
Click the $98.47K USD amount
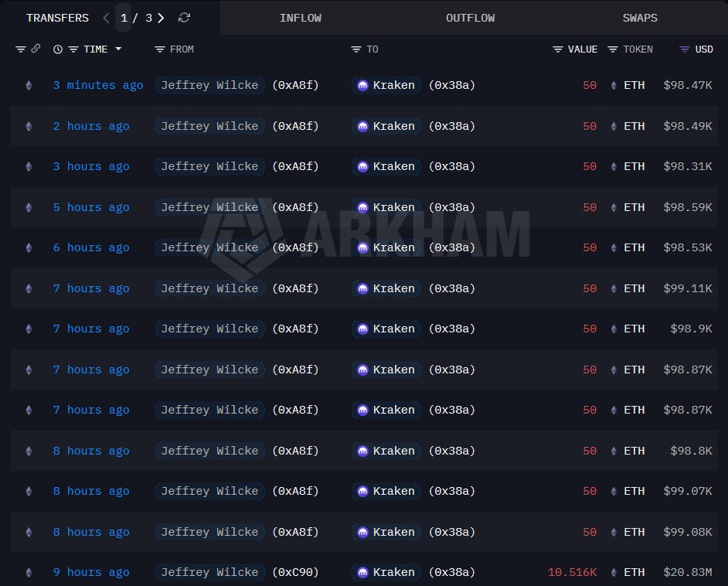click(x=688, y=86)
